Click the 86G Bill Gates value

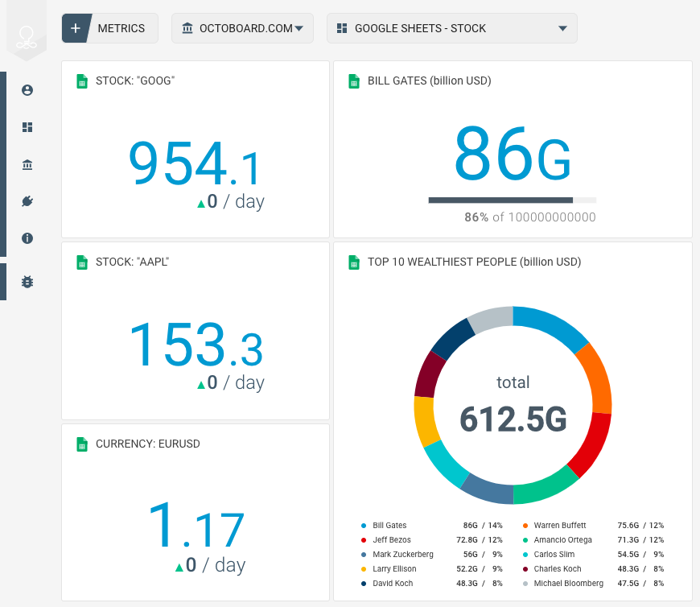click(513, 153)
